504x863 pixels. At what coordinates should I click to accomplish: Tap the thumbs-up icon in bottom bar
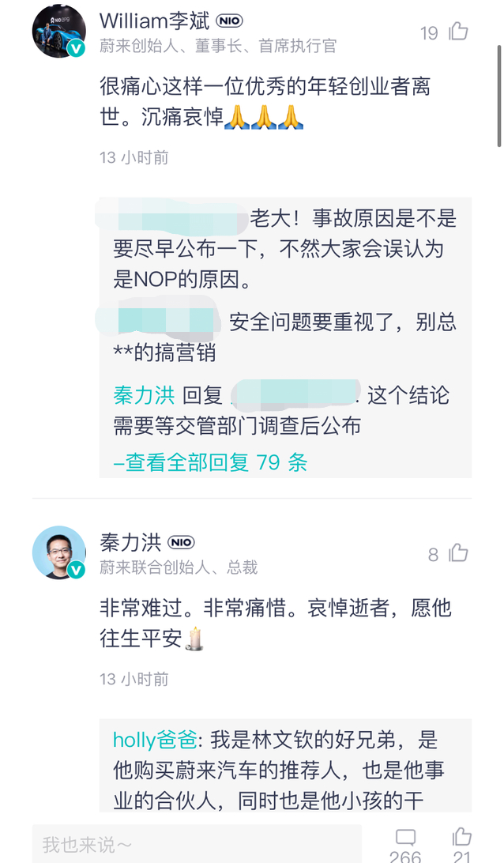[461, 838]
